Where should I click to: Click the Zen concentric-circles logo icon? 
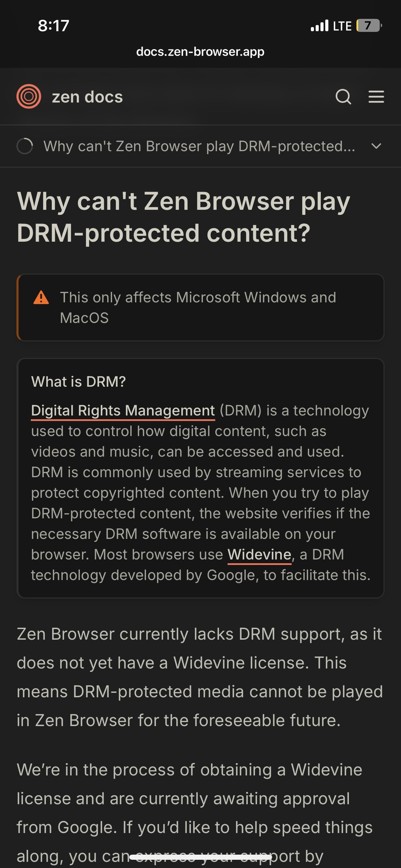click(29, 96)
